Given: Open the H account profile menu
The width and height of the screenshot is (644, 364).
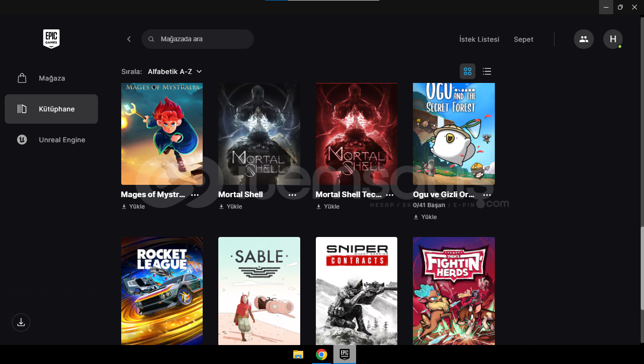Looking at the screenshot, I should point(613,39).
